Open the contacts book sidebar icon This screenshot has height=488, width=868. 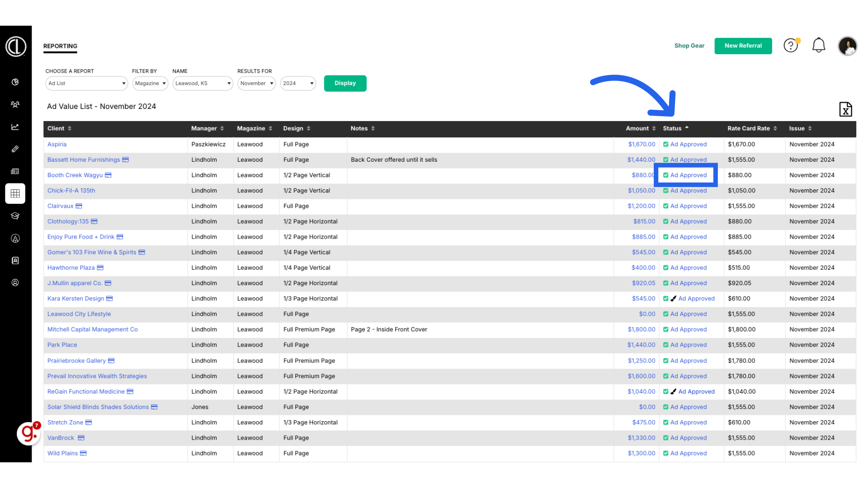pyautogui.click(x=15, y=260)
